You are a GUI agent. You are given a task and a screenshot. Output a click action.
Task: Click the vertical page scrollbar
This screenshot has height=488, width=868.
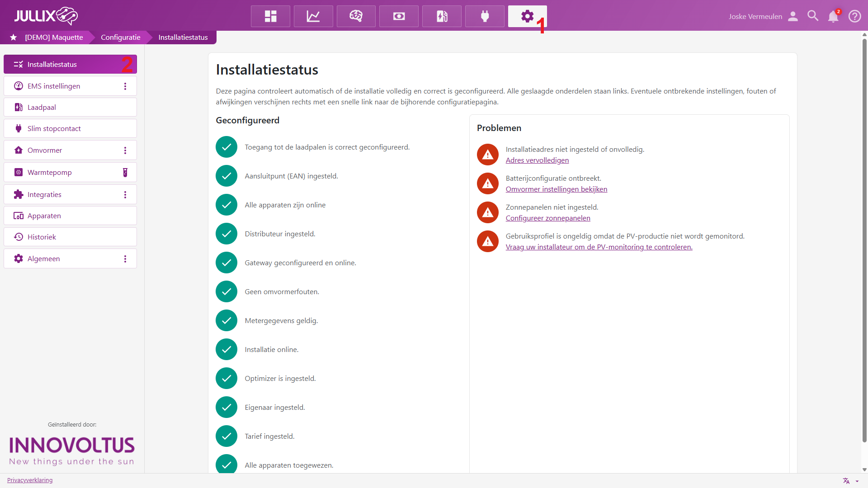pos(864,239)
